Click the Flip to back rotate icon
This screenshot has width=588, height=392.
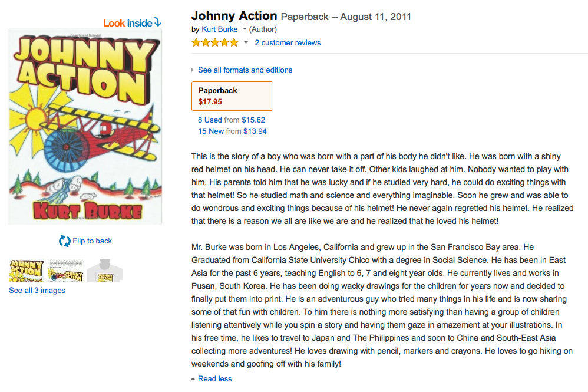pyautogui.click(x=64, y=241)
